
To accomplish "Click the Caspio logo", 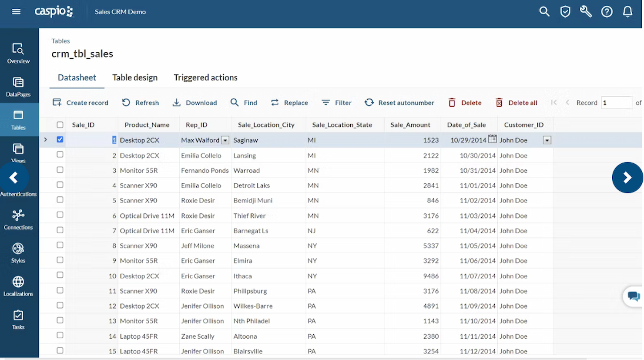I will coord(54,12).
